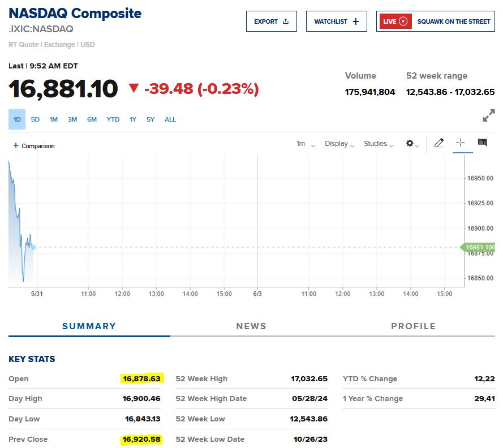503x448 pixels.
Task: Click the NASDAQ Composite title
Action: click(75, 14)
